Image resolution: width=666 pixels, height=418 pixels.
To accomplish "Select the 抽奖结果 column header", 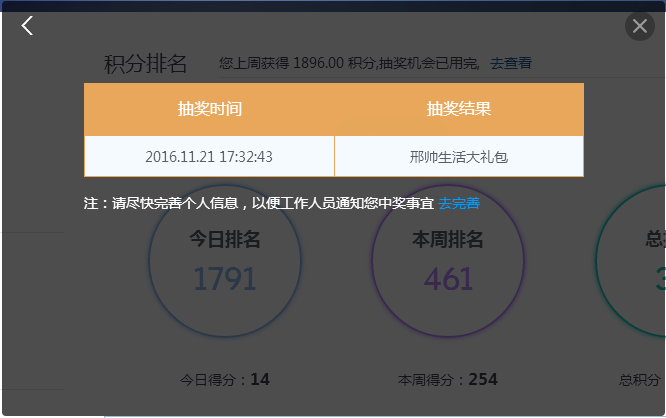I will pos(459,109).
